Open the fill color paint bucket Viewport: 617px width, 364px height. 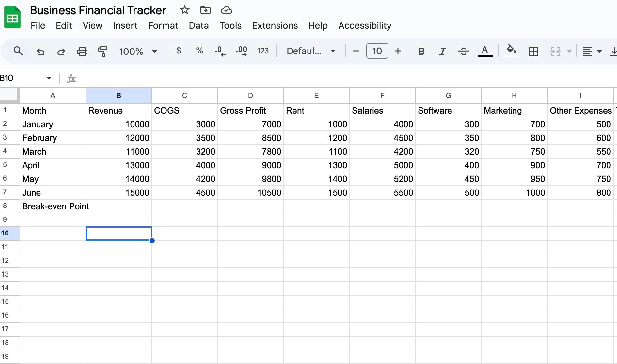coord(512,51)
